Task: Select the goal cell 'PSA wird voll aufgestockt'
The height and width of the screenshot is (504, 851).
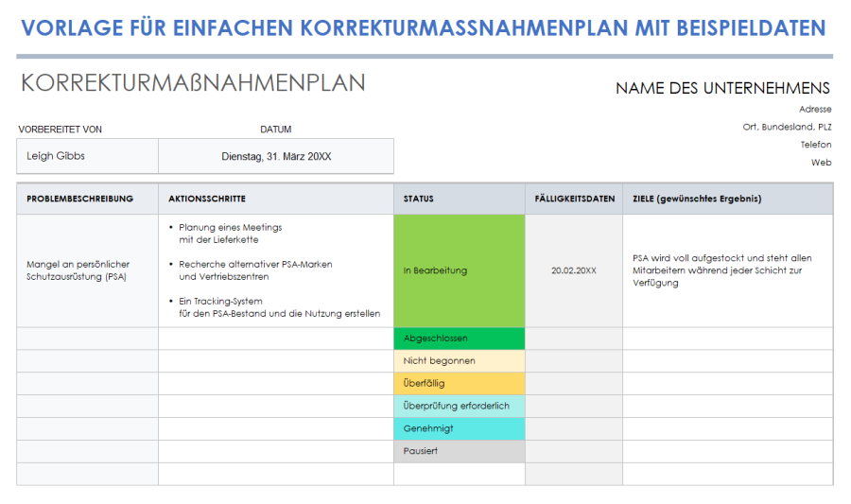Action: [x=728, y=270]
